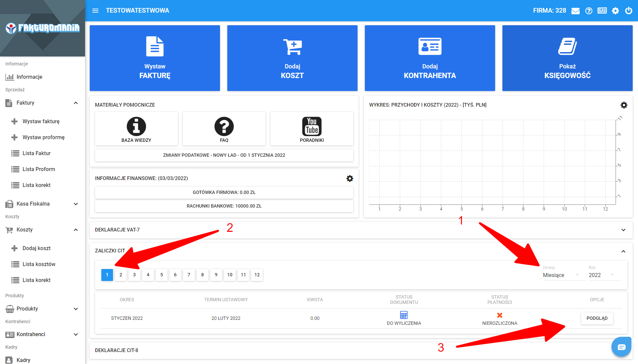Open the newspaper news icon
The image size is (638, 364).
pos(602,11)
